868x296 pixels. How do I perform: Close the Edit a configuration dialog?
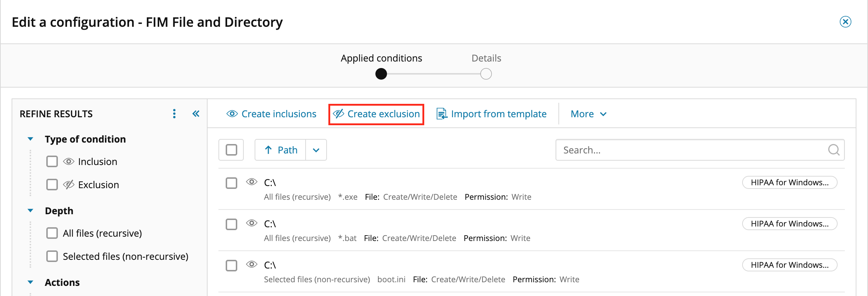click(845, 22)
